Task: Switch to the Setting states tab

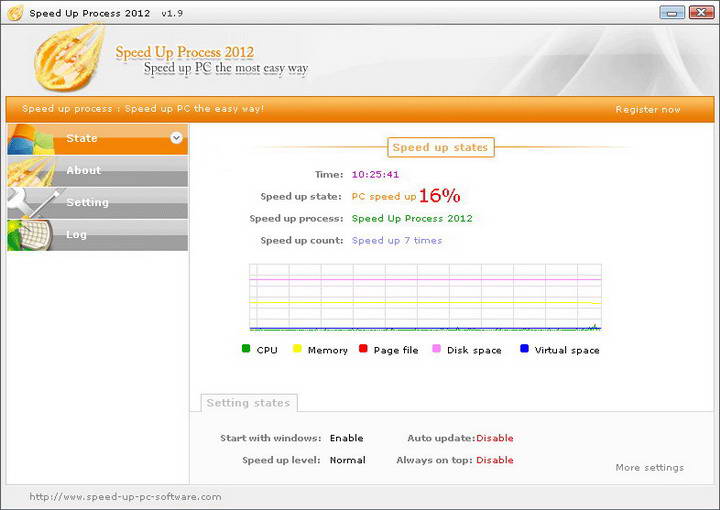Action: 248,403
